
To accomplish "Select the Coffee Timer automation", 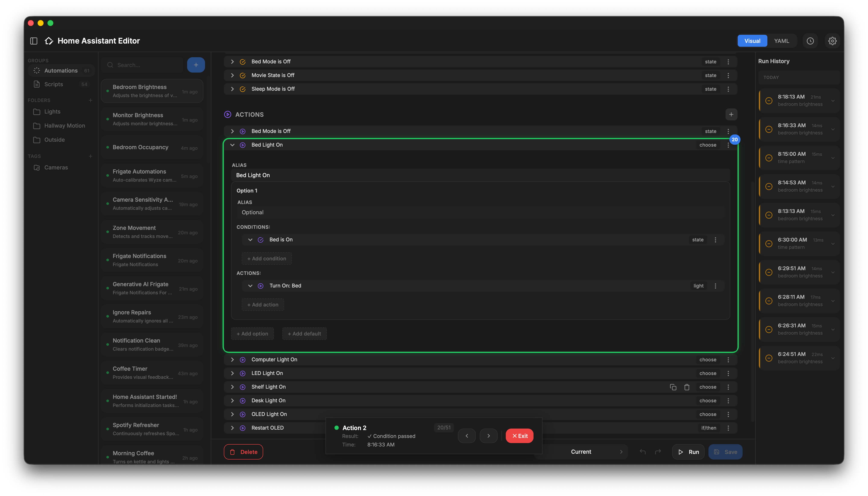I will (x=152, y=373).
